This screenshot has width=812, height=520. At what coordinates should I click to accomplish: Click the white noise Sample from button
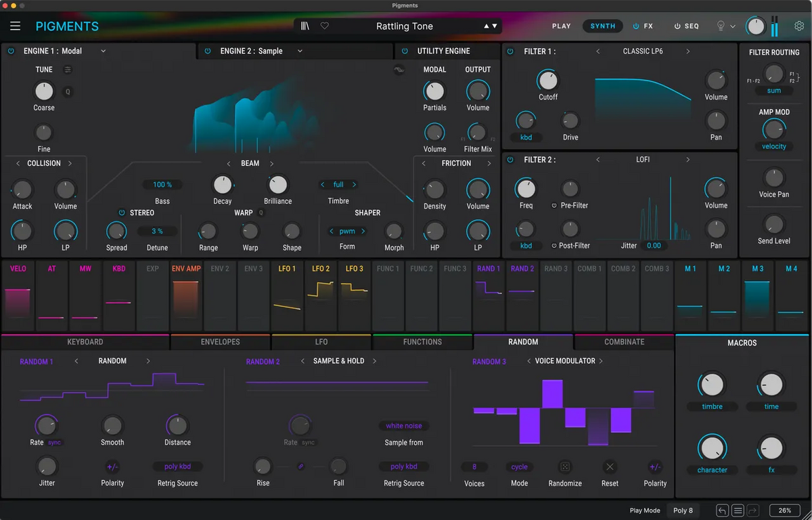(x=404, y=426)
